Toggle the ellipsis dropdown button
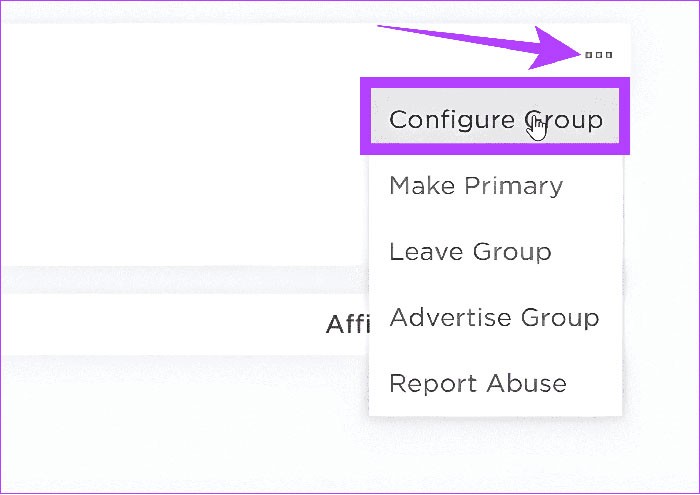Image resolution: width=700 pixels, height=495 pixels. (x=598, y=55)
